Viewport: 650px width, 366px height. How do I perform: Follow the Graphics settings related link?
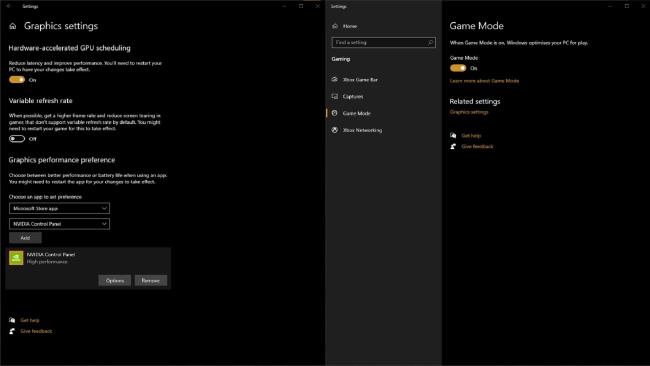pyautogui.click(x=469, y=112)
